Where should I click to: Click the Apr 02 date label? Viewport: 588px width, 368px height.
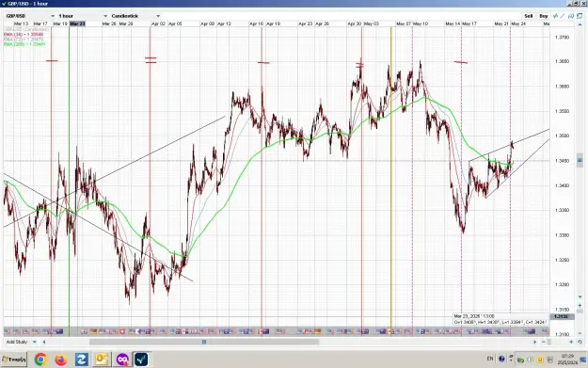158,24
